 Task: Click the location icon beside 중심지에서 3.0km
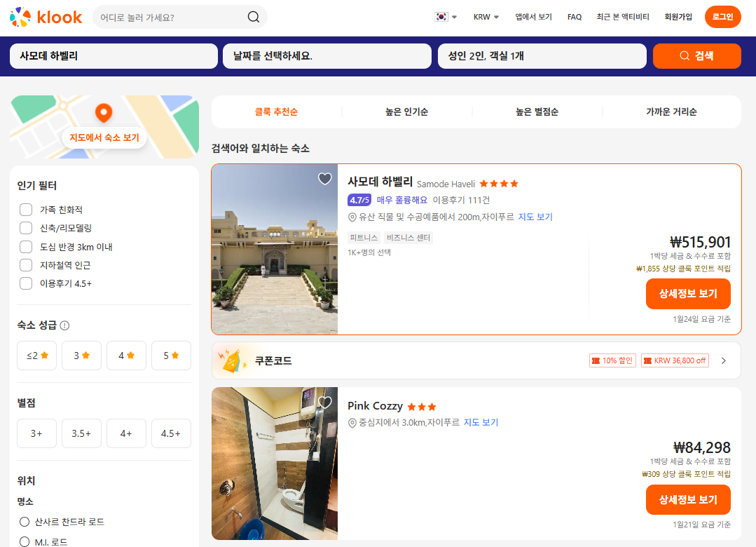click(352, 423)
